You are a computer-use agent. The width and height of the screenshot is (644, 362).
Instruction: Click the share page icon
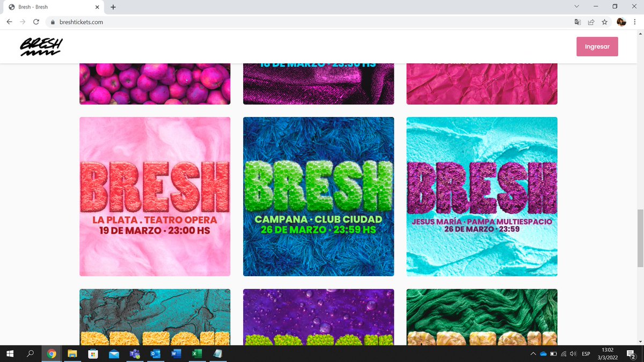591,22
